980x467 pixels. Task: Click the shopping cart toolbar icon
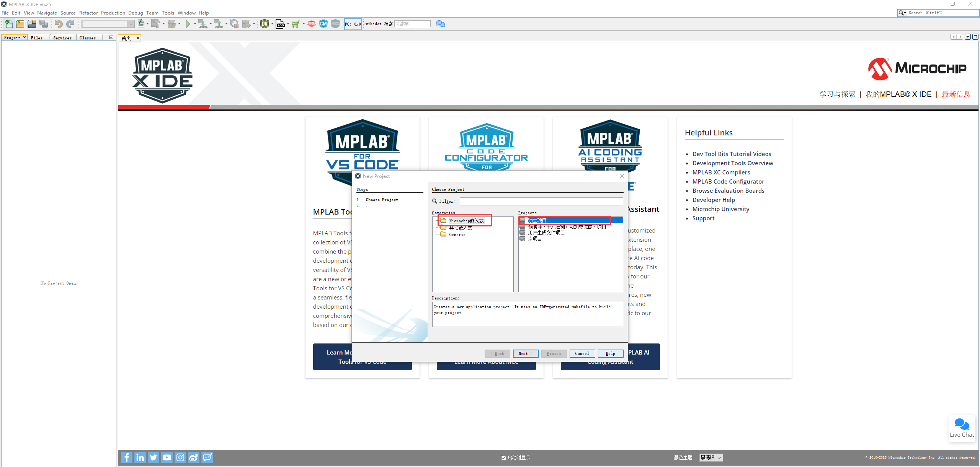[x=295, y=24]
